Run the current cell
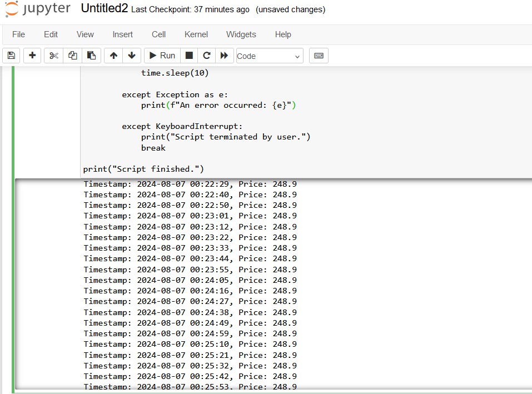This screenshot has height=394, width=532. [162, 56]
